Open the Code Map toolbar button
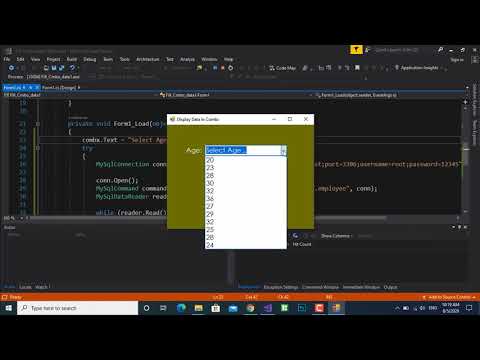The height and width of the screenshot is (360, 480). pyautogui.click(x=282, y=68)
